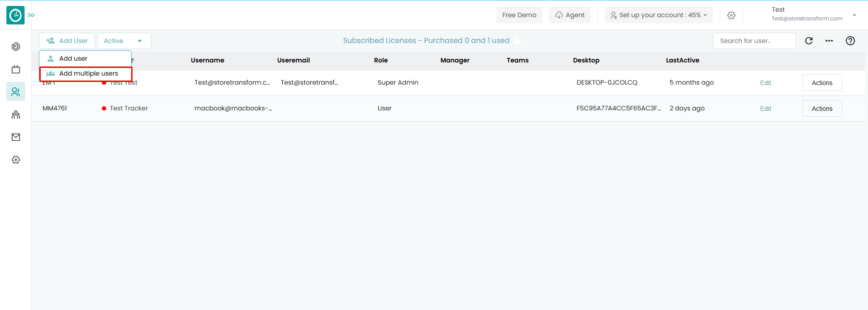
Task: Open the Active status filter dropdown
Action: [x=124, y=41]
